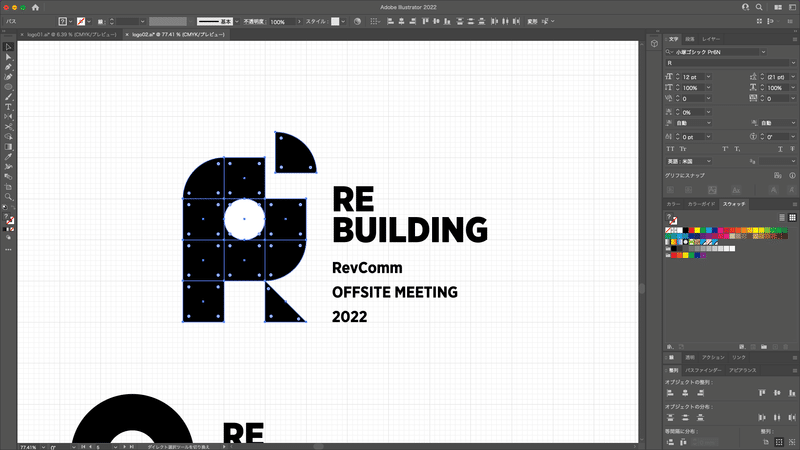Open font size dropdown 12 pt
This screenshot has height=450, width=800.
point(708,77)
